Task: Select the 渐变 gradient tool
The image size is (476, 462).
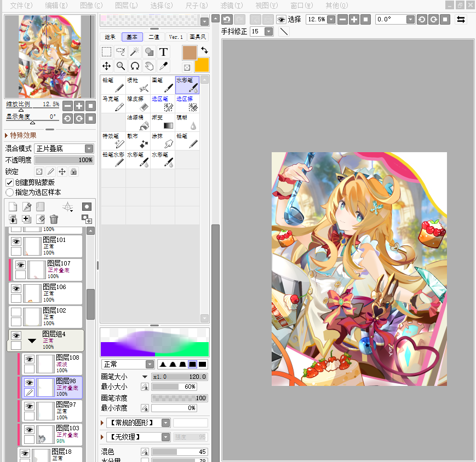Action: point(163,122)
